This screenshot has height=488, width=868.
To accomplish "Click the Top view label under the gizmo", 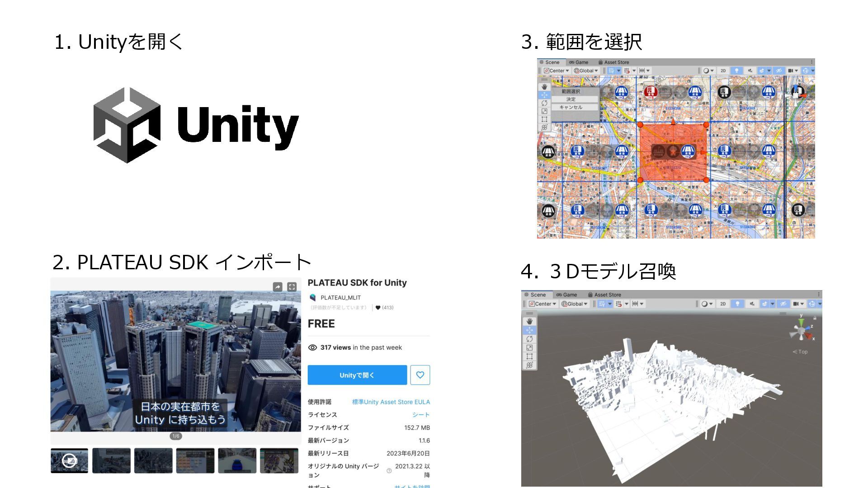I will pyautogui.click(x=800, y=352).
